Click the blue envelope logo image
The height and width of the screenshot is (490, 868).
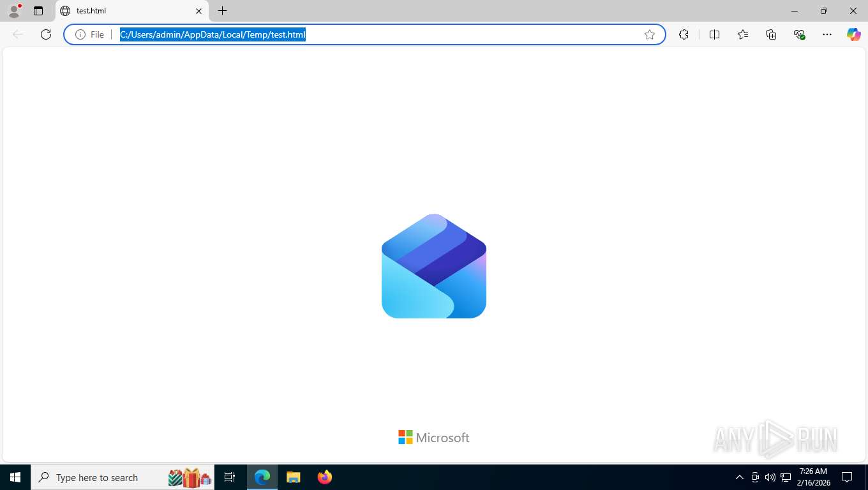click(434, 266)
